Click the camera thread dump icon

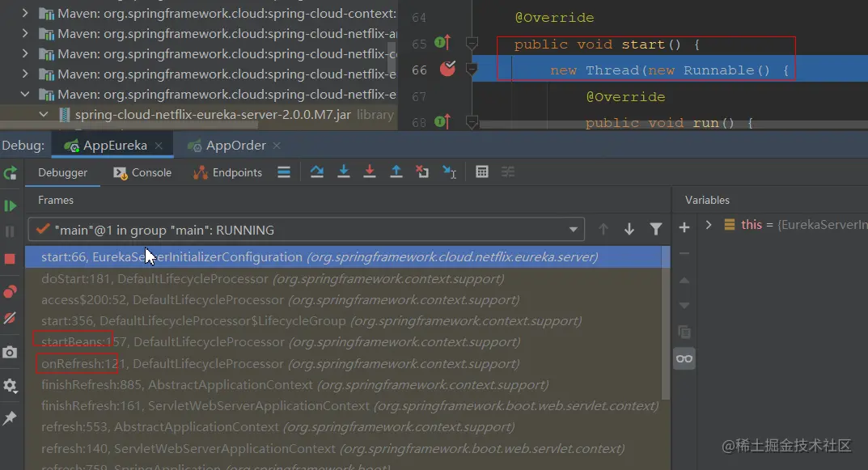click(x=10, y=352)
